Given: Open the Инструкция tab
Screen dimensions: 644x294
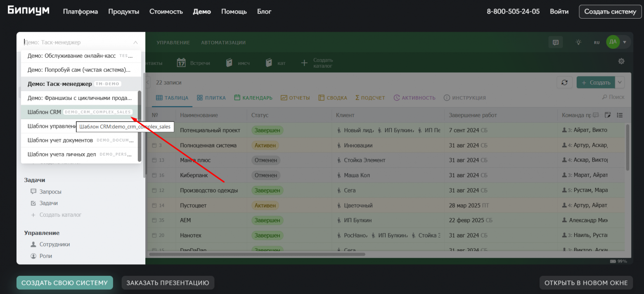Looking at the screenshot, I should tap(464, 98).
